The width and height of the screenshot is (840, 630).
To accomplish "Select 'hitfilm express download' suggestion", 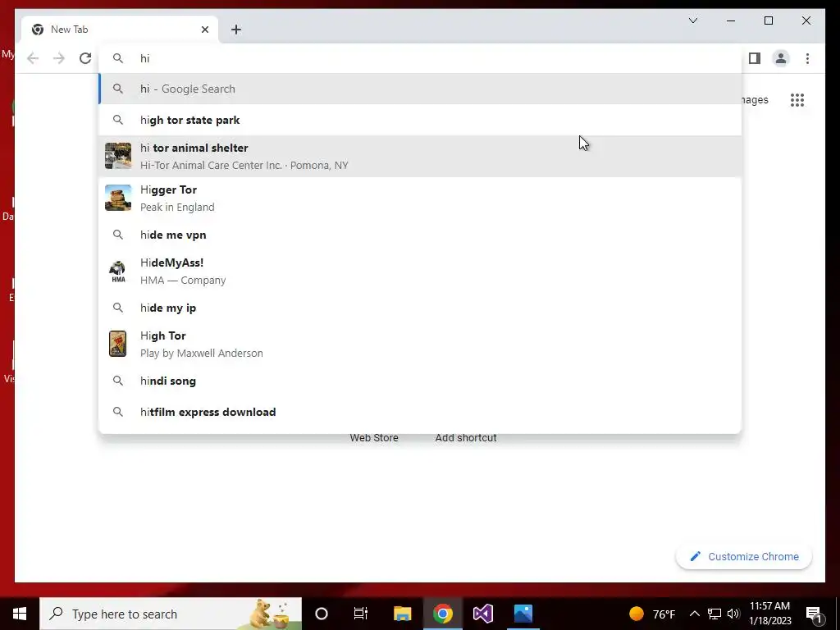I will pos(421,412).
